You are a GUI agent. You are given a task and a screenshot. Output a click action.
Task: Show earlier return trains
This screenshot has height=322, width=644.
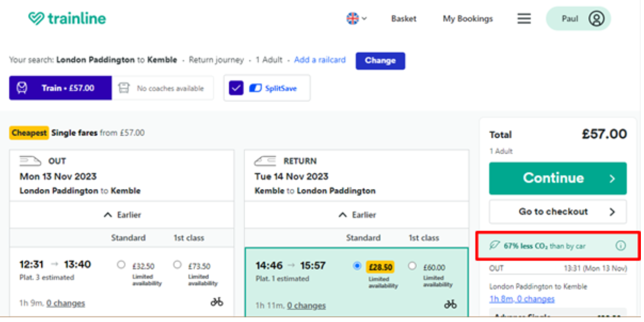357,215
